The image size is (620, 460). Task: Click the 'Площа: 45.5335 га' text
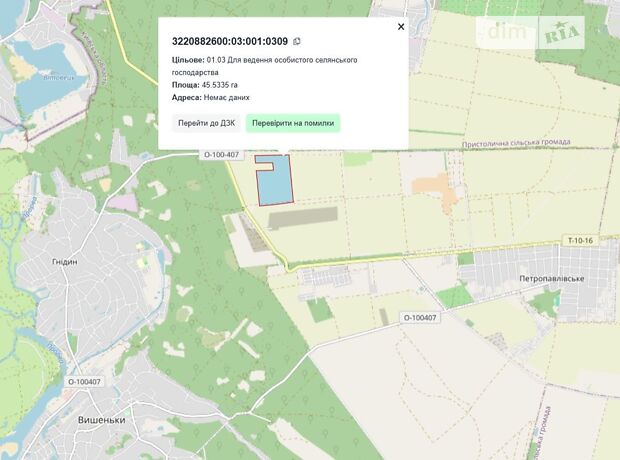pos(205,85)
